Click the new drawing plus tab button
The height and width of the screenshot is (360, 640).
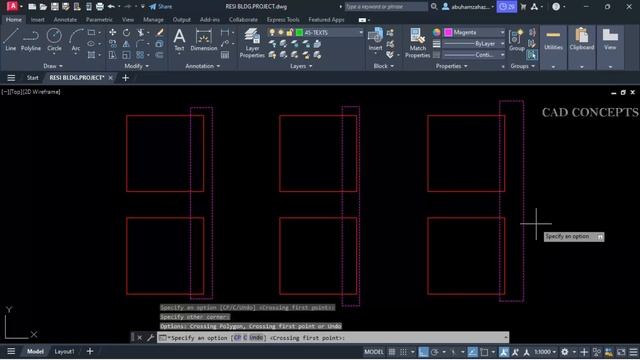[125, 78]
